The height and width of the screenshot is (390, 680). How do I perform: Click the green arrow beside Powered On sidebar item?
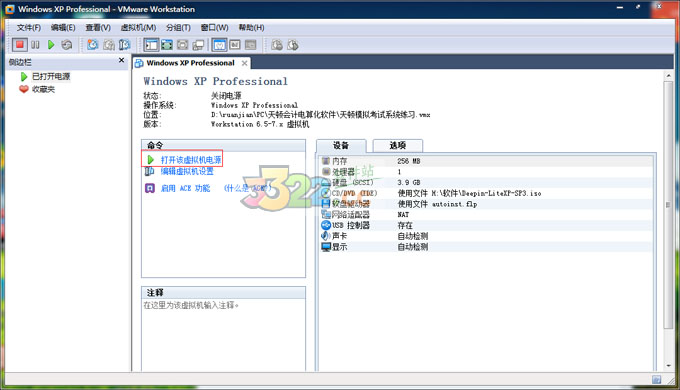coord(24,77)
